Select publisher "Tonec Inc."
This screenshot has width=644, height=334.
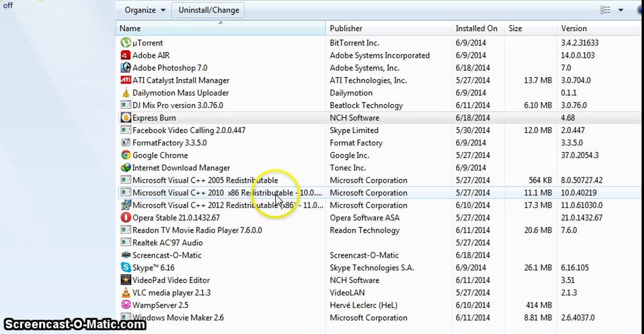(x=348, y=168)
